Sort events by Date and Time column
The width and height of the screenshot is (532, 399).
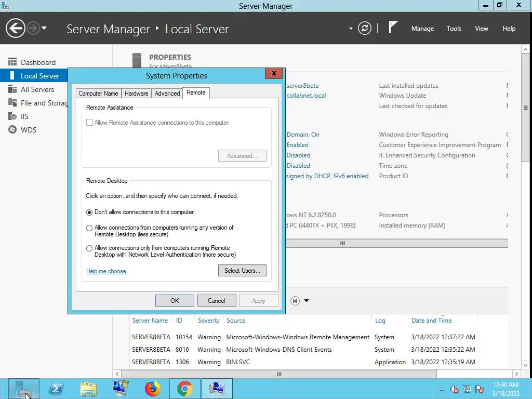(x=432, y=320)
